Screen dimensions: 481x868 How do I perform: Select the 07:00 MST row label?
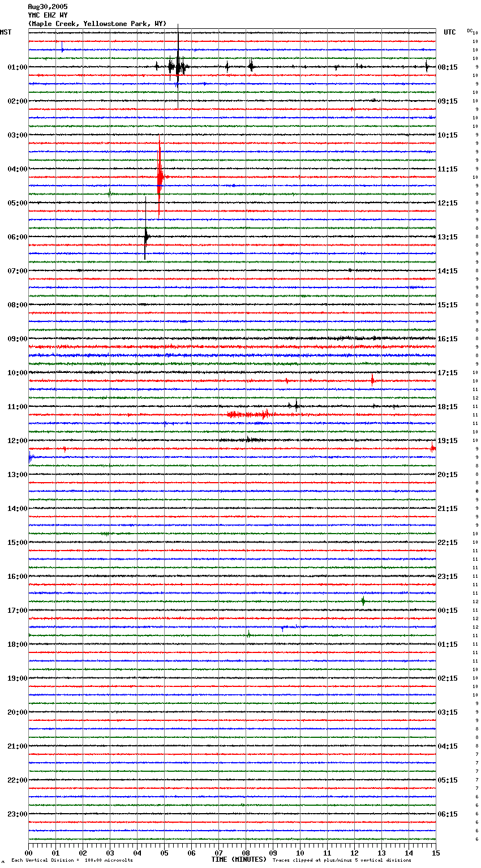(x=18, y=271)
